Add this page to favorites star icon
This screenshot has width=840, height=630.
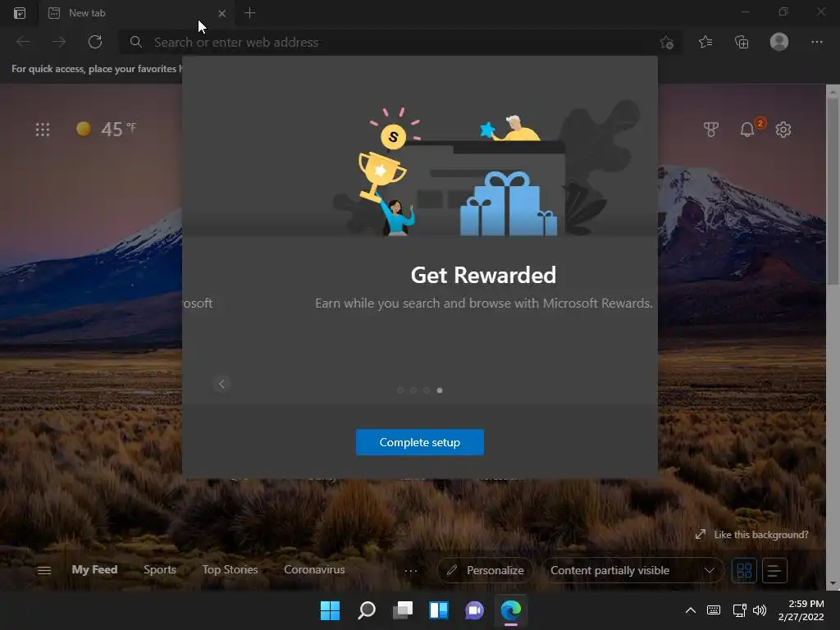pyautogui.click(x=666, y=43)
